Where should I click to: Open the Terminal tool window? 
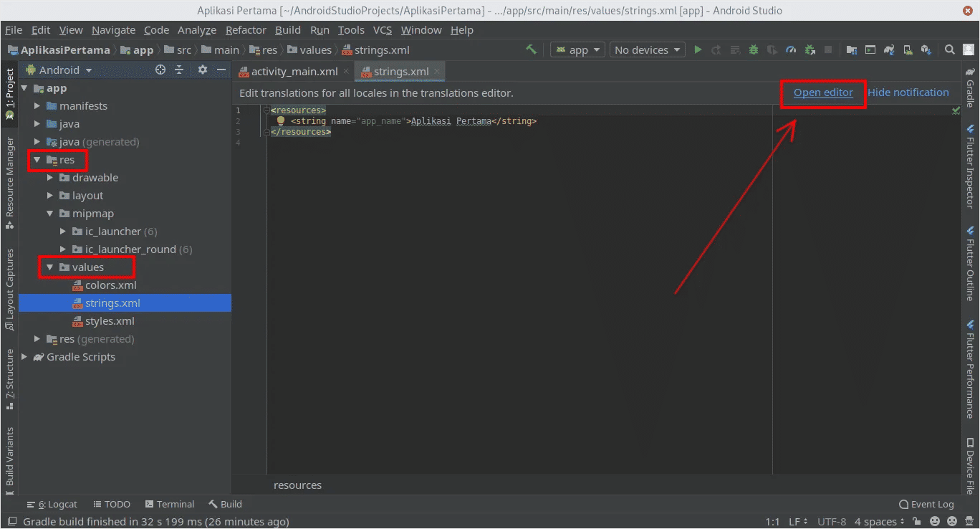[x=169, y=504]
